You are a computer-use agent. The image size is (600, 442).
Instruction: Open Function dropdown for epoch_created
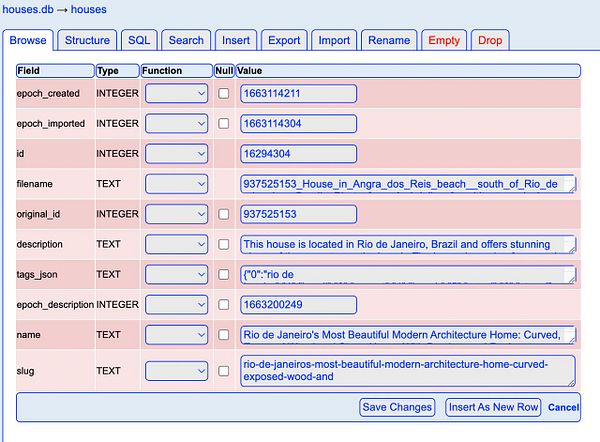(x=176, y=93)
